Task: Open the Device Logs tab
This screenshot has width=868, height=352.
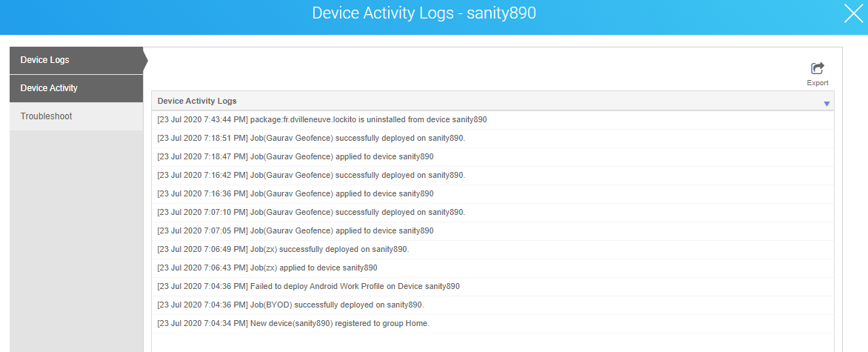Action: tap(76, 60)
